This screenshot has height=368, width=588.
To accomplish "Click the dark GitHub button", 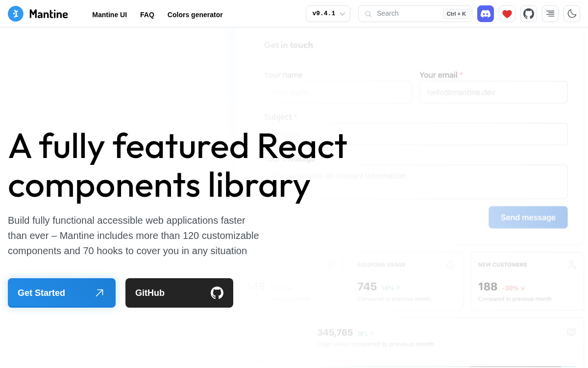I will click(179, 293).
